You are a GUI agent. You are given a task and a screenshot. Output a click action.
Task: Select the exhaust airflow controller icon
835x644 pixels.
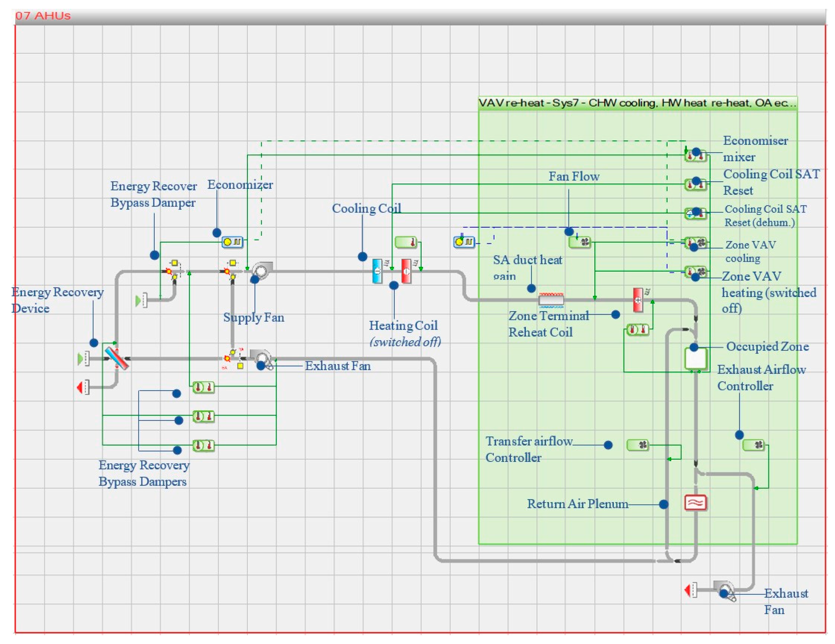click(753, 445)
